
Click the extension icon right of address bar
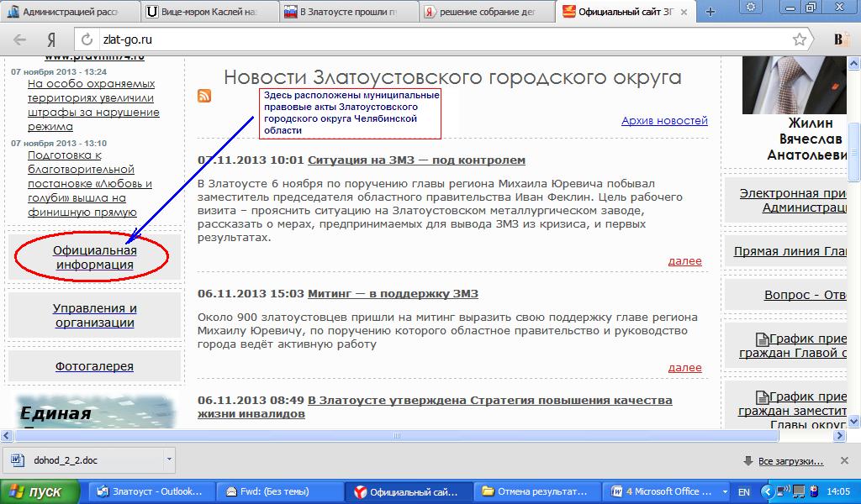[840, 39]
